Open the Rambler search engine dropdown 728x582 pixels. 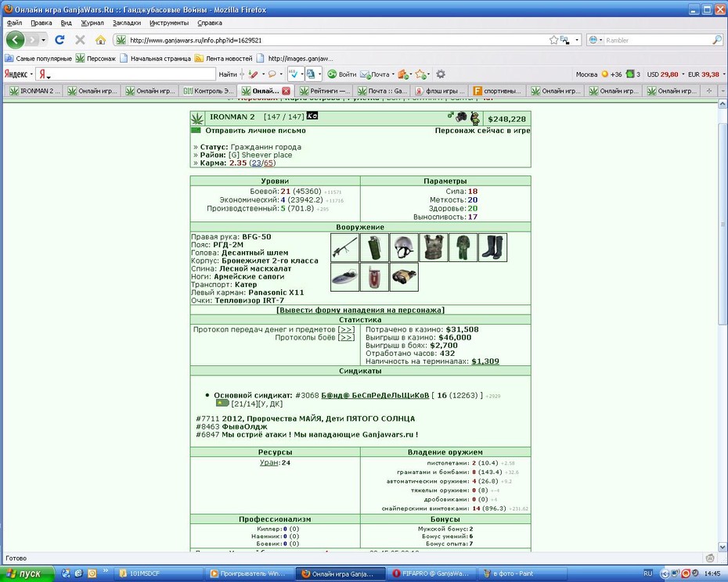click(596, 41)
